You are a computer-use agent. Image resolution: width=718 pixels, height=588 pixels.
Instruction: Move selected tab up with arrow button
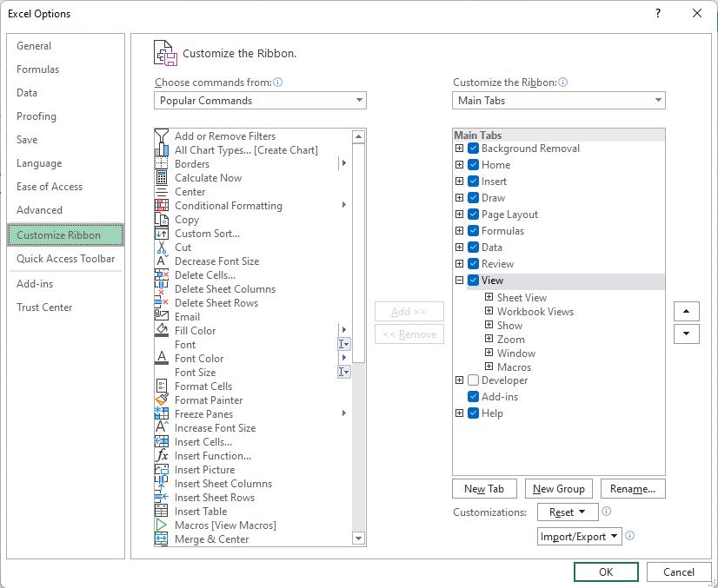(687, 311)
